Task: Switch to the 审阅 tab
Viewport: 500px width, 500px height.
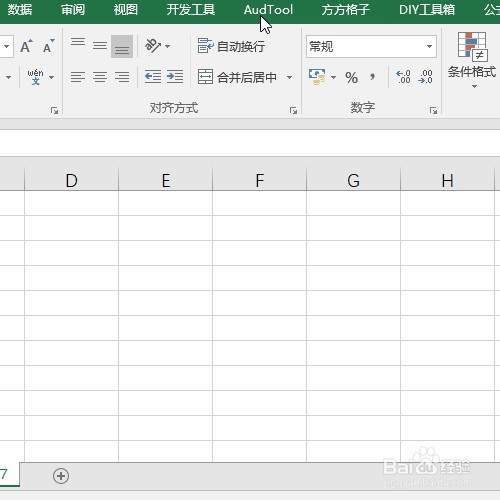Action: click(x=73, y=10)
